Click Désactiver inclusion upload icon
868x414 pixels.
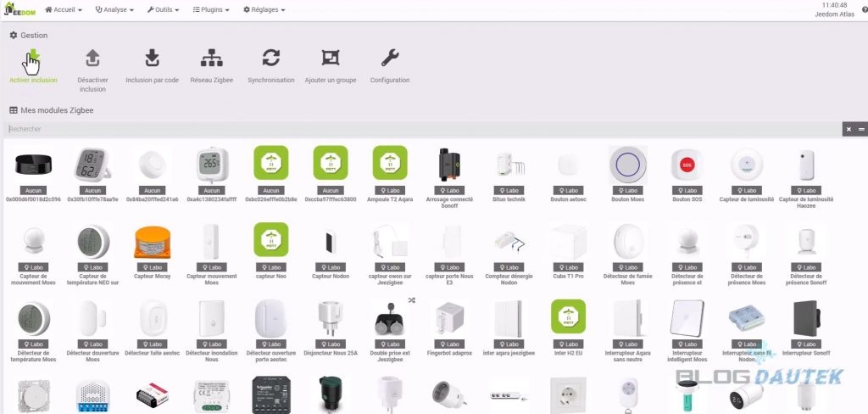tap(92, 59)
